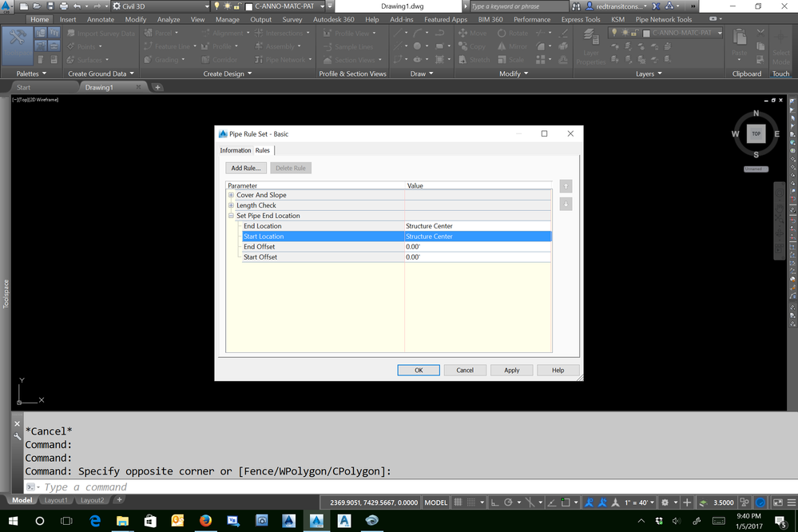
Task: Click the Customization hamburger icon in status bar
Action: click(792, 502)
